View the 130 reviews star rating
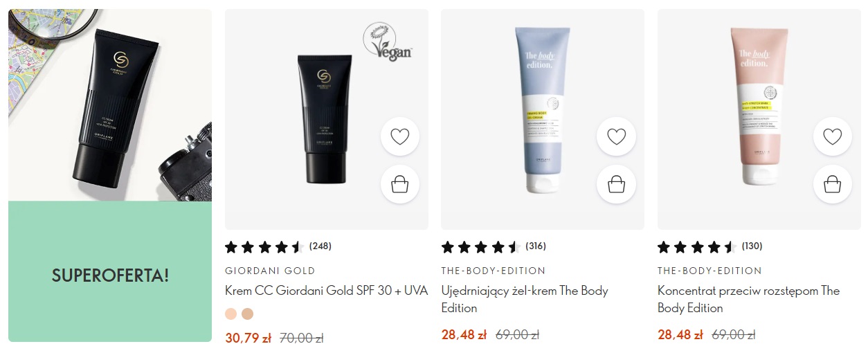The width and height of the screenshot is (868, 353). (x=710, y=246)
